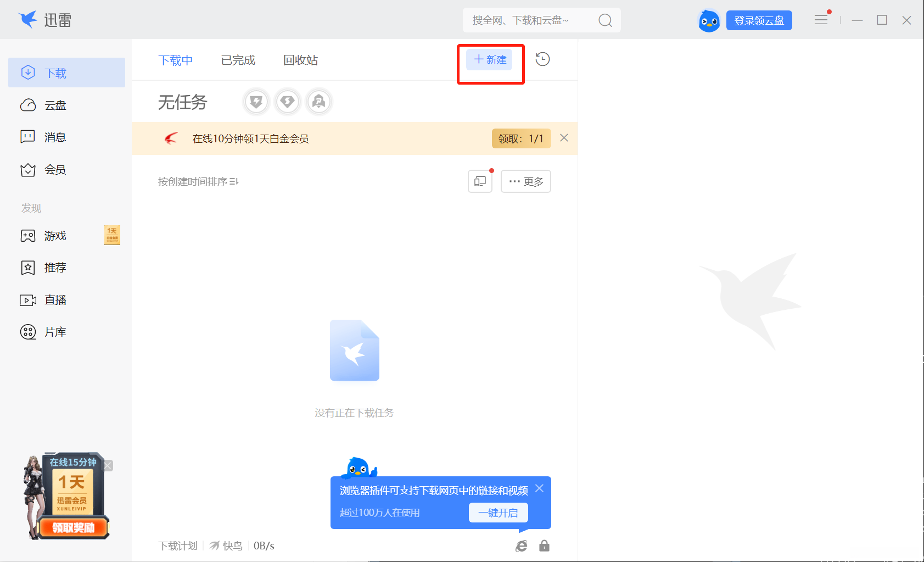Switch to the 已完成 tab
Viewport: 924px width, 562px height.
click(x=237, y=60)
